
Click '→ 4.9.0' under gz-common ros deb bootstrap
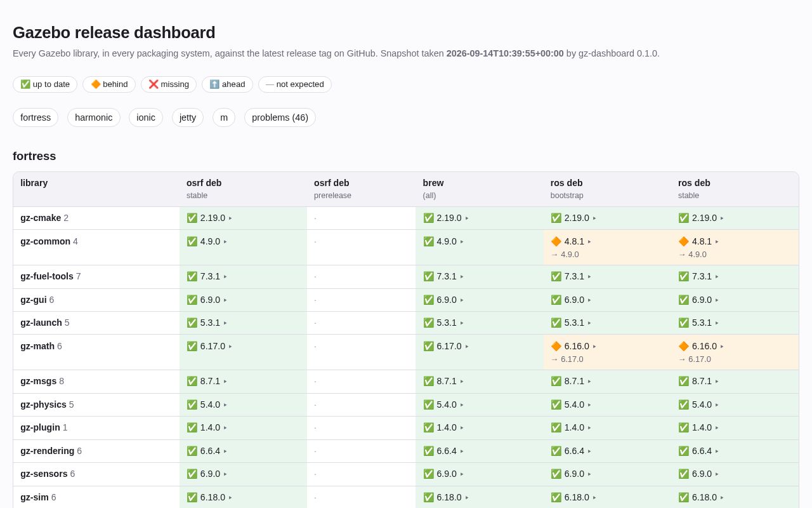tap(565, 255)
